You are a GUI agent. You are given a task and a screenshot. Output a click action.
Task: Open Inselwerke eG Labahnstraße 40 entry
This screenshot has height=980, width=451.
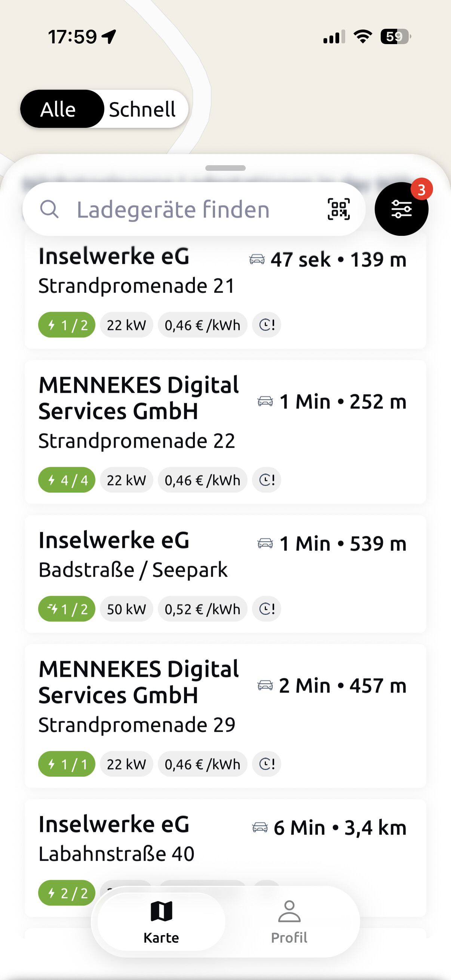(225, 858)
